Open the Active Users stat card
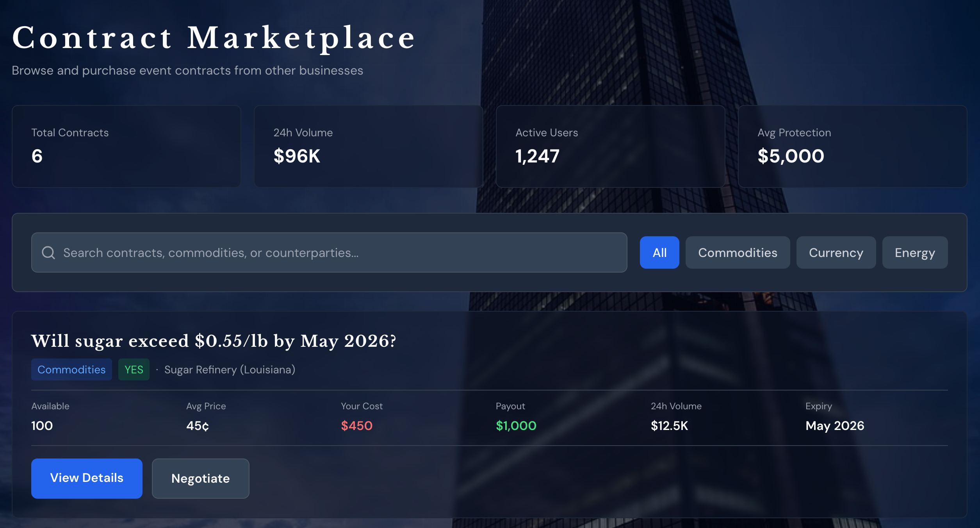Screen dimensions: 980x528 pos(610,146)
